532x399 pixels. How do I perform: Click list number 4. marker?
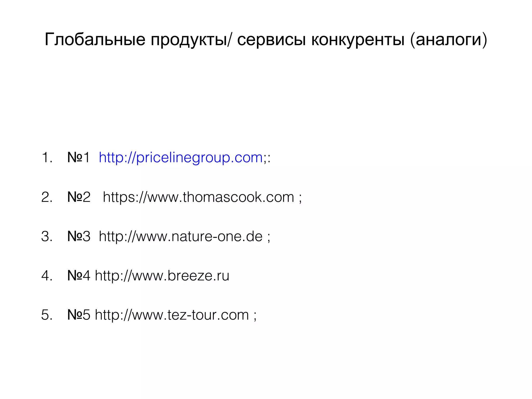(x=47, y=276)
